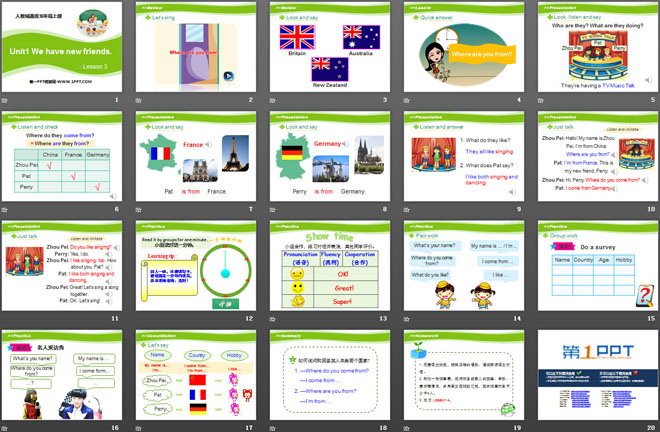Click the animation star icon under slide 1
This screenshot has width=660, height=432.
tap(5, 100)
